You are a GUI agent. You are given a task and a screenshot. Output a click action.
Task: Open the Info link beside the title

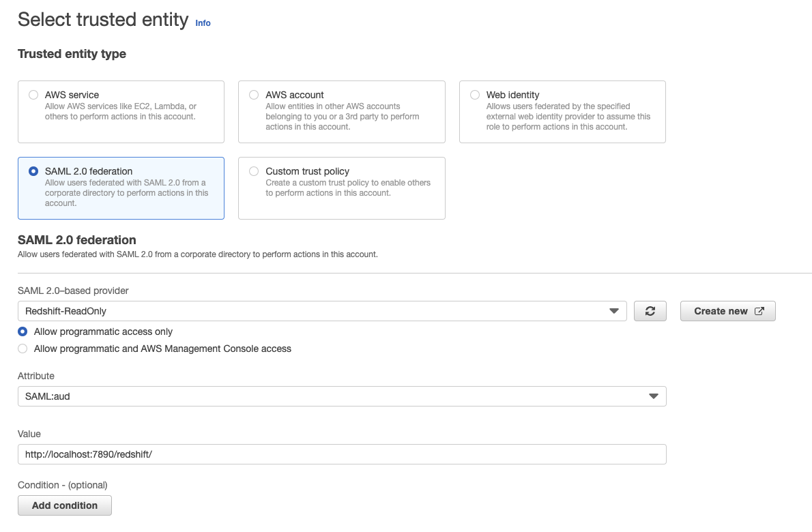coord(203,23)
